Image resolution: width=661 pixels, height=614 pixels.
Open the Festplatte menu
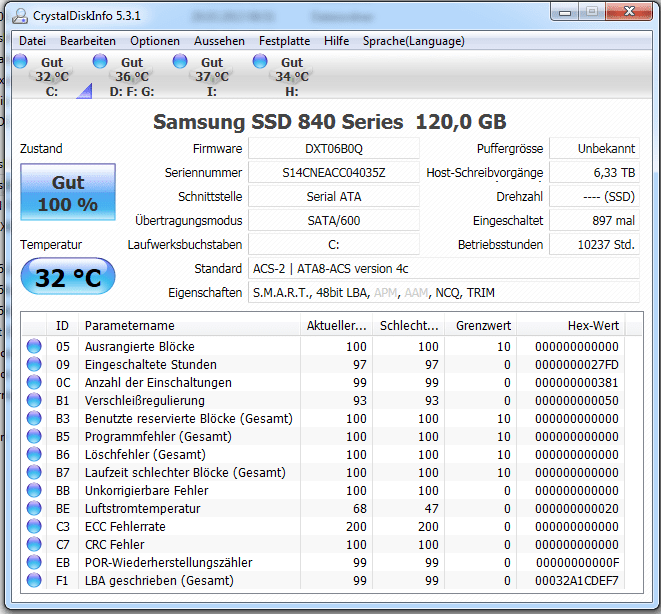click(285, 41)
